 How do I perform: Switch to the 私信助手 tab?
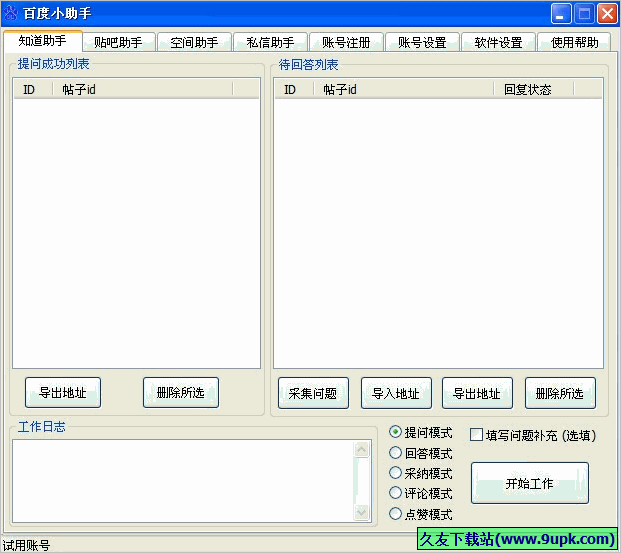coord(270,42)
